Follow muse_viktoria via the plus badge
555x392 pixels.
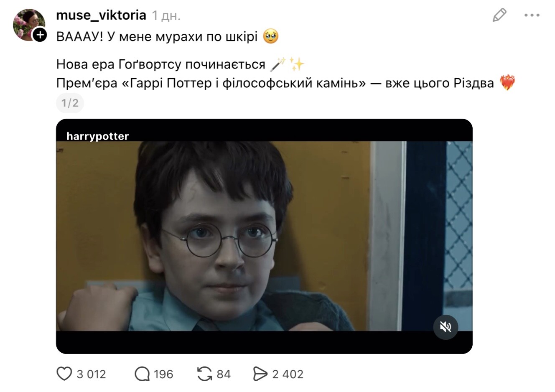click(x=40, y=35)
